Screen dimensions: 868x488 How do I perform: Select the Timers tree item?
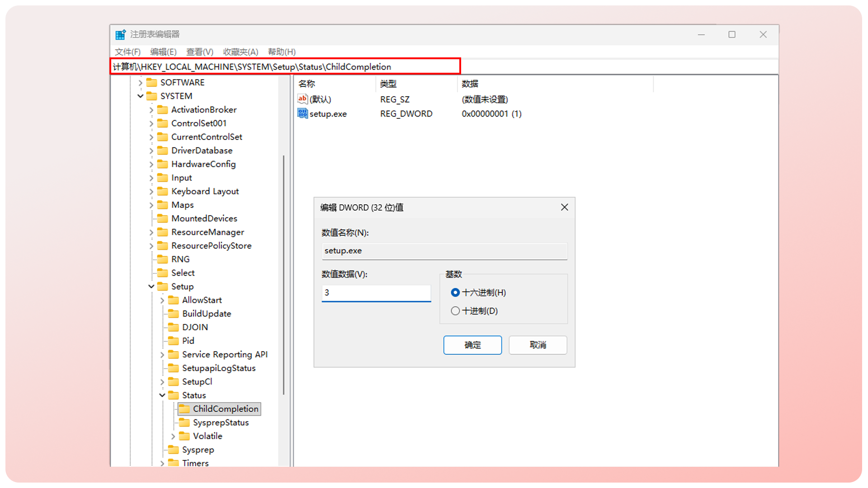coord(195,463)
